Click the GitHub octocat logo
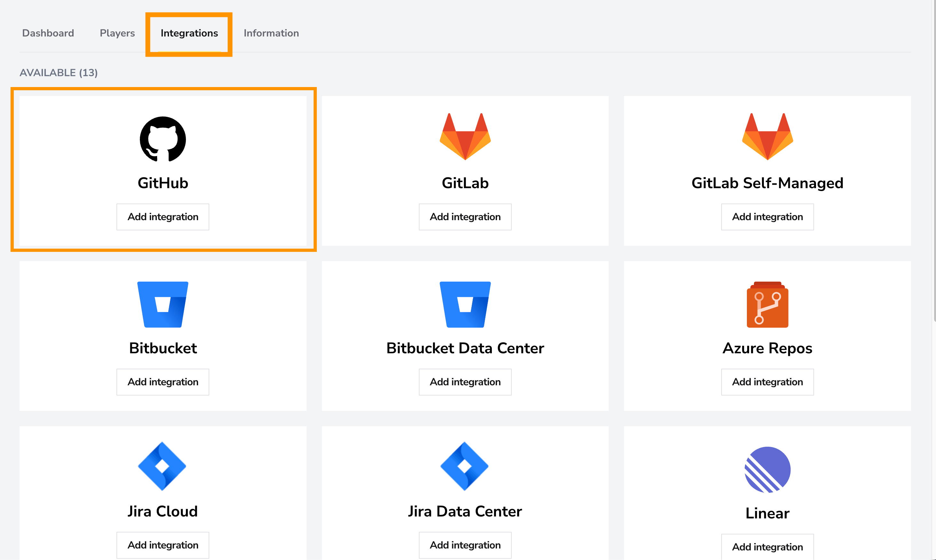Viewport: 936px width, 560px height. click(x=163, y=139)
